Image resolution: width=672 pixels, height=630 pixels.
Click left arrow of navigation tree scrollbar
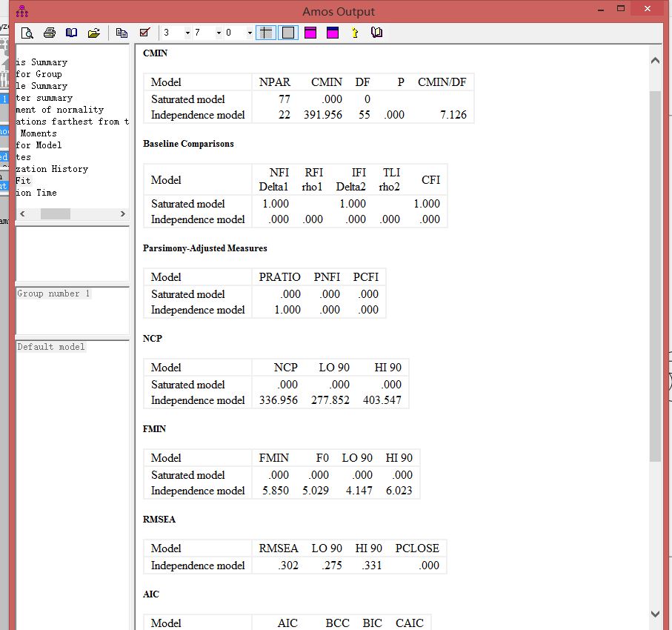coord(22,213)
